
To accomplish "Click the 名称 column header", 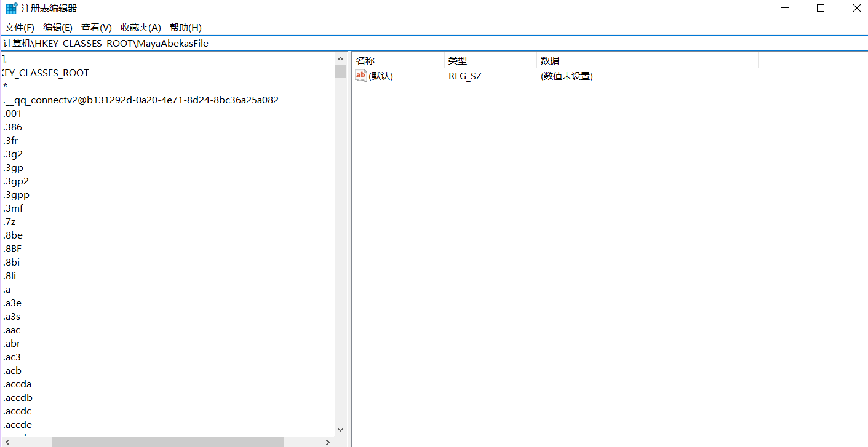I will pos(365,60).
